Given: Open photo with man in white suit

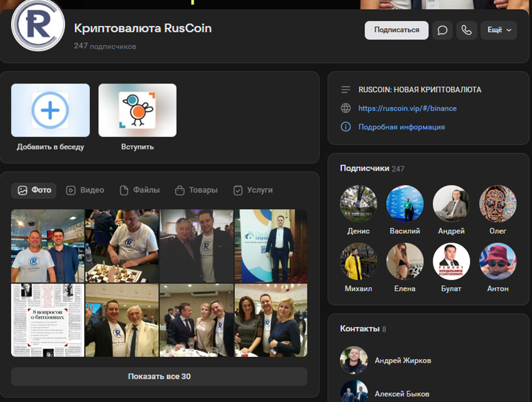Looking at the screenshot, I should click(x=122, y=320).
